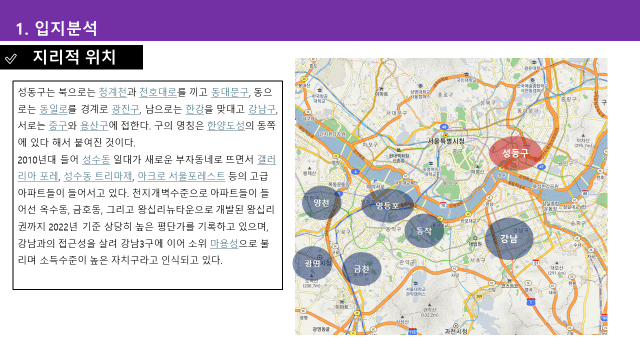640x360 pixels.
Task: Click the 동일로 link
Action: coord(53,109)
